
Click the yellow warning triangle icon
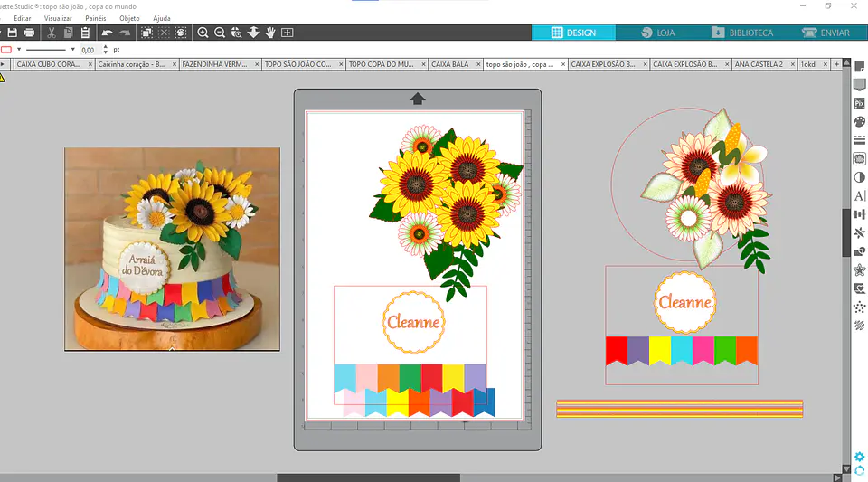(x=2, y=78)
